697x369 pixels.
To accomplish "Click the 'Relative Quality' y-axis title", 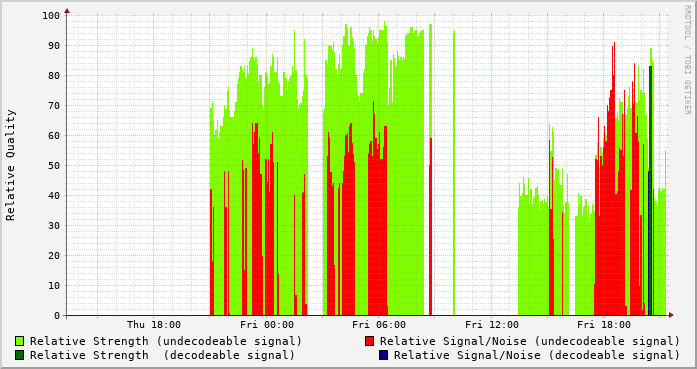I will [10, 165].
